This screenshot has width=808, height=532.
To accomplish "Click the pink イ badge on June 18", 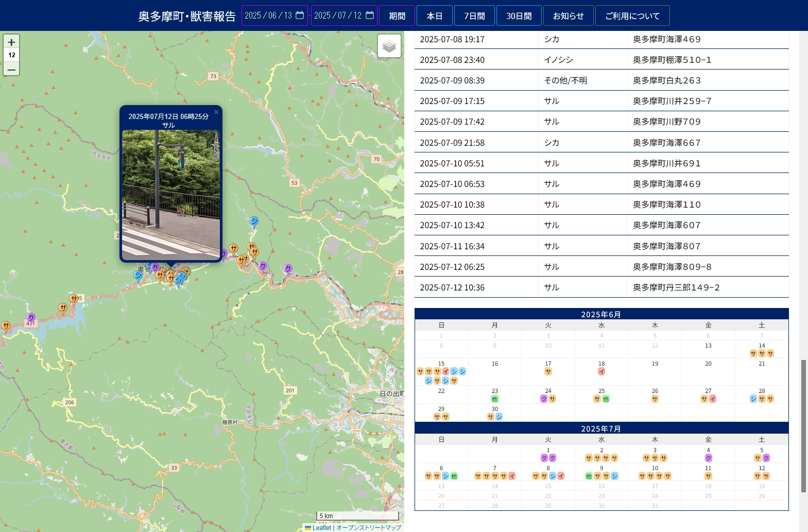I will 601,372.
